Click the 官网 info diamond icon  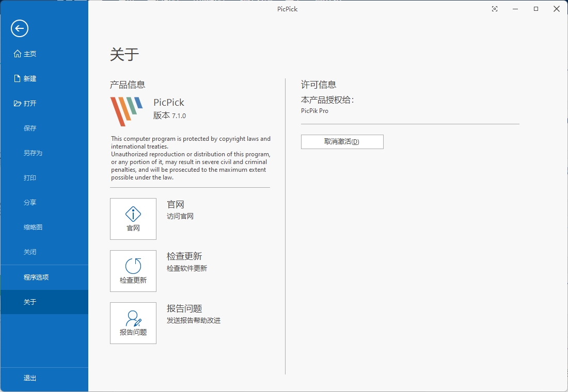pyautogui.click(x=133, y=214)
